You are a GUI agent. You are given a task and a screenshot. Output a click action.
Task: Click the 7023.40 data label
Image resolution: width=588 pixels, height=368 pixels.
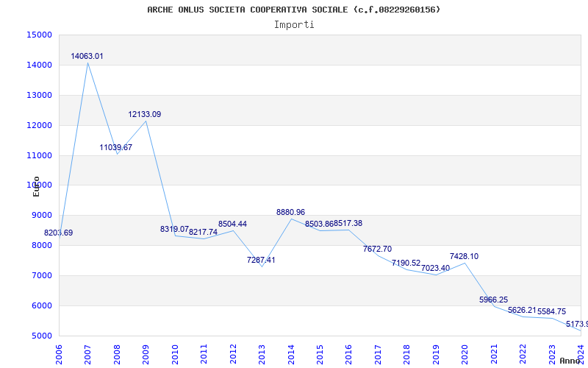click(x=435, y=268)
